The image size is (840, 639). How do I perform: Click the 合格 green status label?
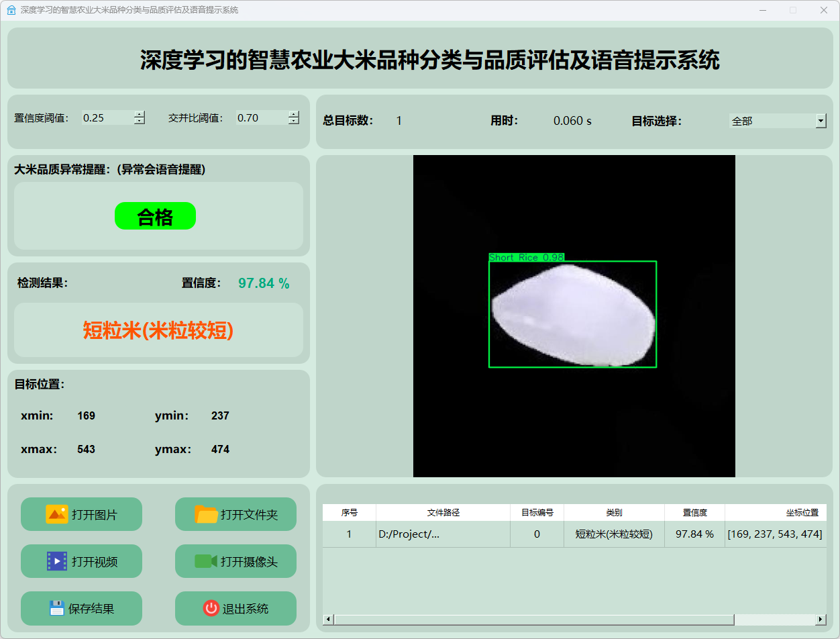155,216
